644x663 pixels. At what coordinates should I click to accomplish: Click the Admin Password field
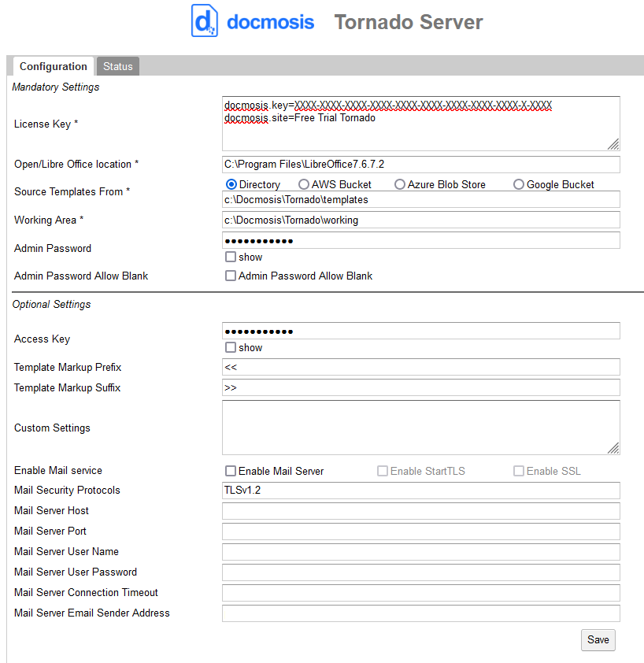click(420, 241)
